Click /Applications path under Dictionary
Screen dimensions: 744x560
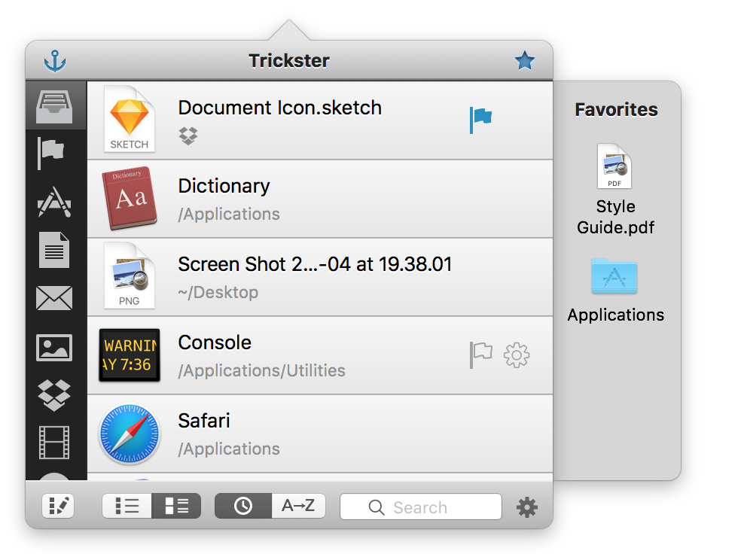(229, 214)
